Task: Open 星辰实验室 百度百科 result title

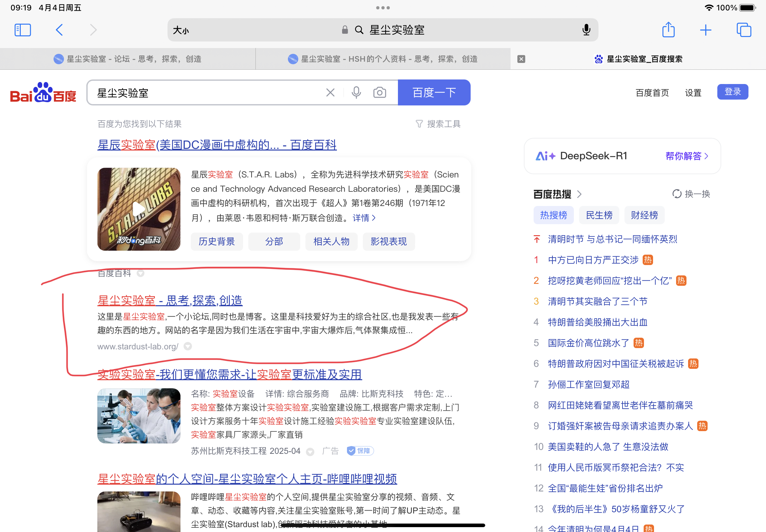Action: click(x=217, y=145)
